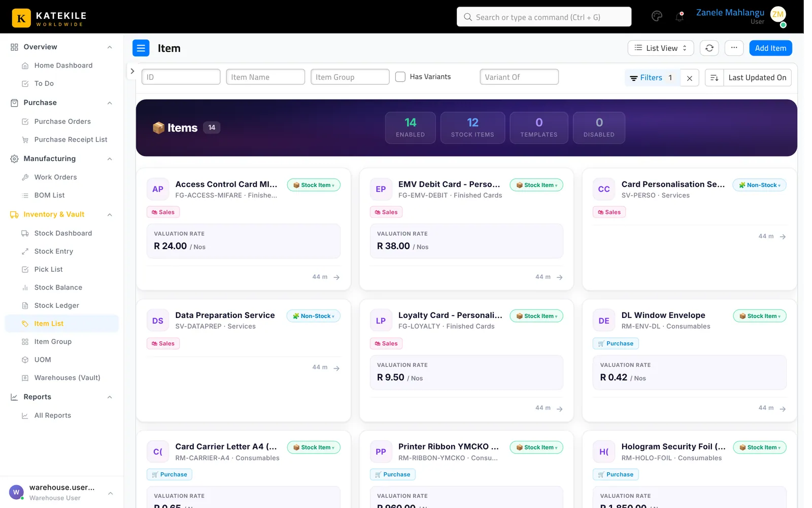This screenshot has width=812, height=508.
Task: Open the notifications bell
Action: click(680, 16)
